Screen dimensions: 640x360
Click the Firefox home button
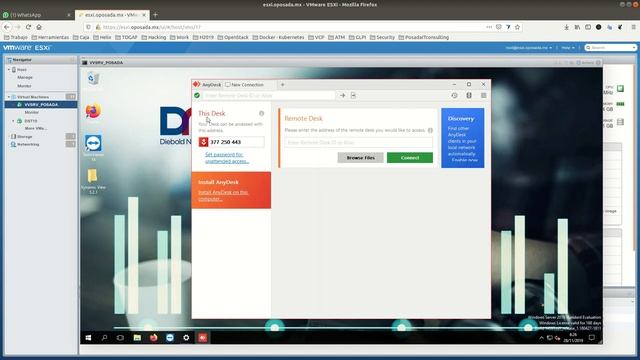tap(39, 27)
